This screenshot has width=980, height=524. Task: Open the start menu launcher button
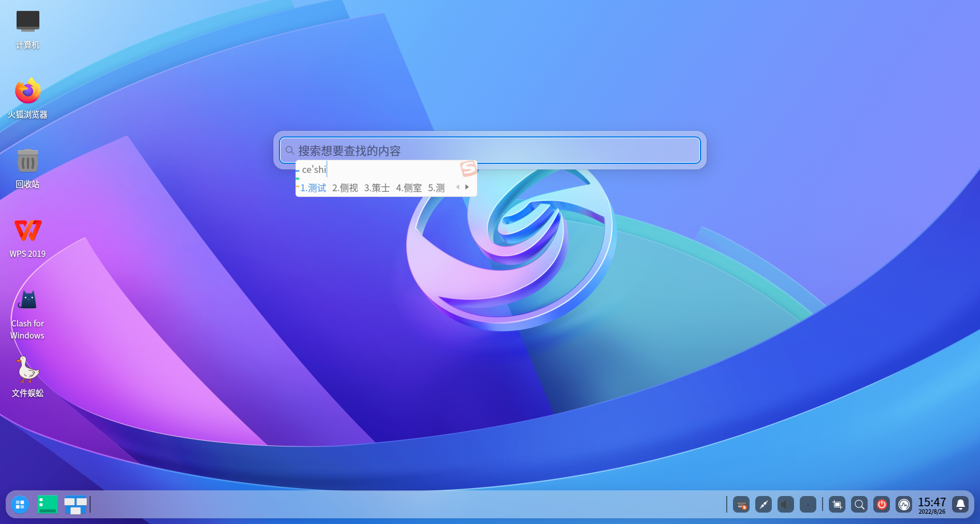pos(20,505)
